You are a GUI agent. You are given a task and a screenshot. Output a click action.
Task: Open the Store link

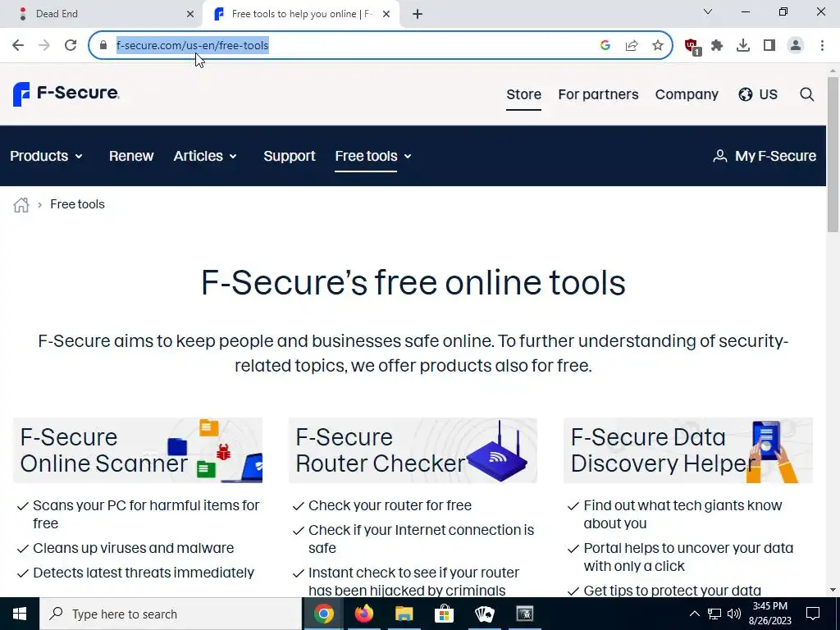pyautogui.click(x=523, y=94)
